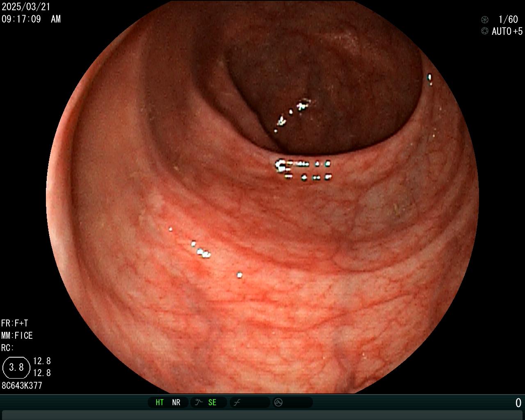Click the shutter value 1/60
The height and width of the screenshot is (420, 525).
pos(508,20)
